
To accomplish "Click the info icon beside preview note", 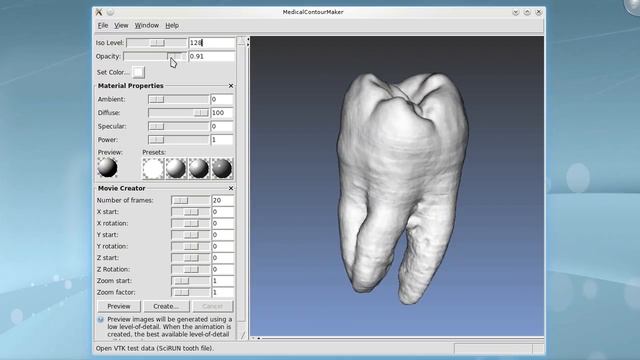I will click(100, 320).
